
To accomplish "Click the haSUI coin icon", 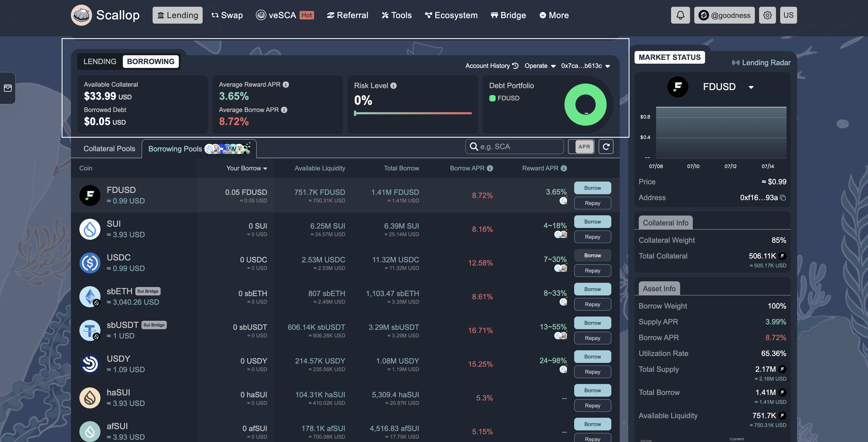I will pyautogui.click(x=90, y=398).
